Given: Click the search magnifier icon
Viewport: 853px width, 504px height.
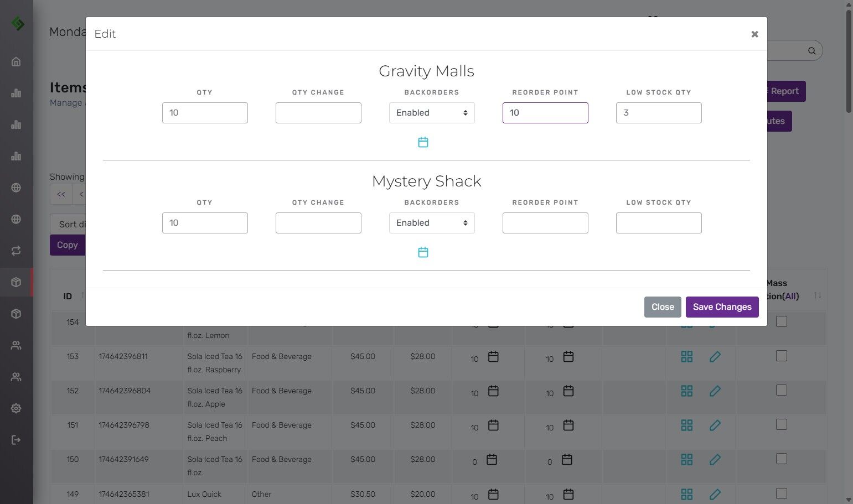Looking at the screenshot, I should 812,51.
